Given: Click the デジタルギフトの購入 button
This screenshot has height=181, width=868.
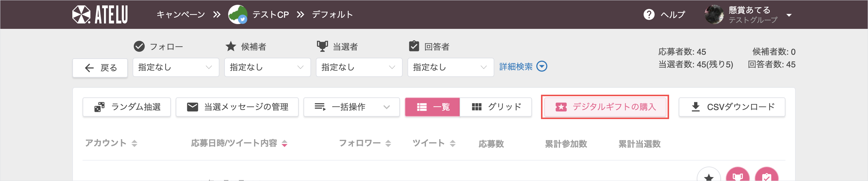Looking at the screenshot, I should pos(605,107).
